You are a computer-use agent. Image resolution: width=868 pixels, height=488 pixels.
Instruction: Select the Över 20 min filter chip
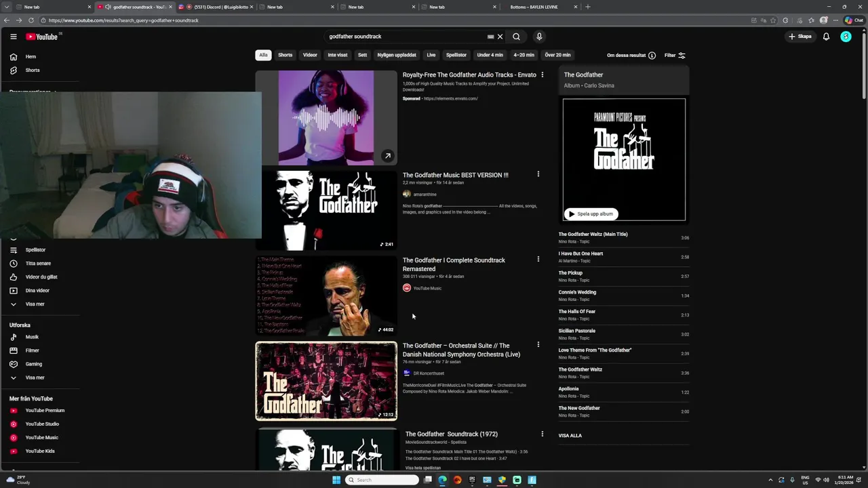558,55
